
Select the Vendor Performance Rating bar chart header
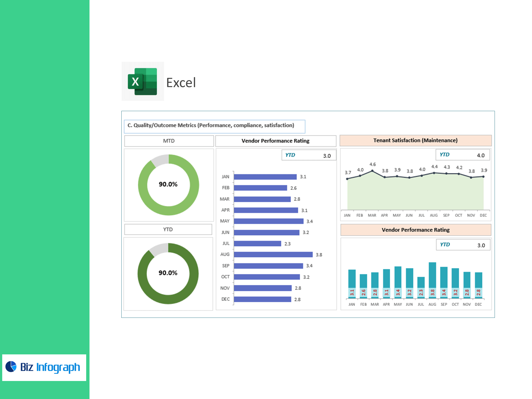pyautogui.click(x=275, y=141)
